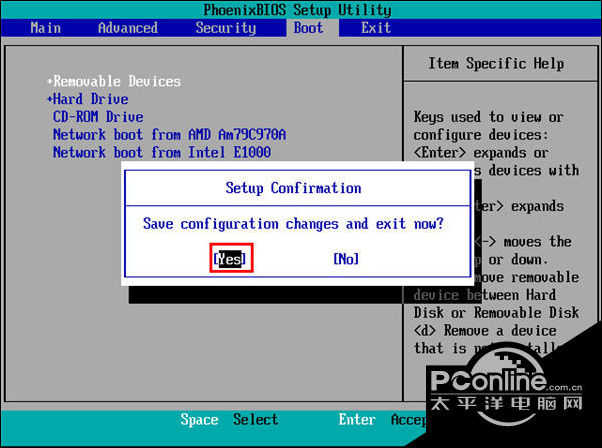This screenshot has height=448, width=602.
Task: Switch to the Advanced tab
Action: tap(128, 28)
